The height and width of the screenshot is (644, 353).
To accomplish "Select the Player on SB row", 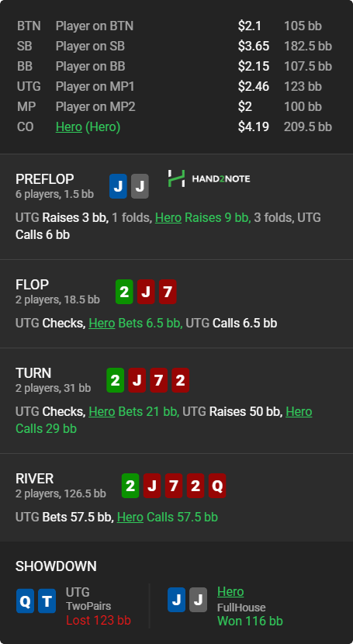I will (175, 46).
